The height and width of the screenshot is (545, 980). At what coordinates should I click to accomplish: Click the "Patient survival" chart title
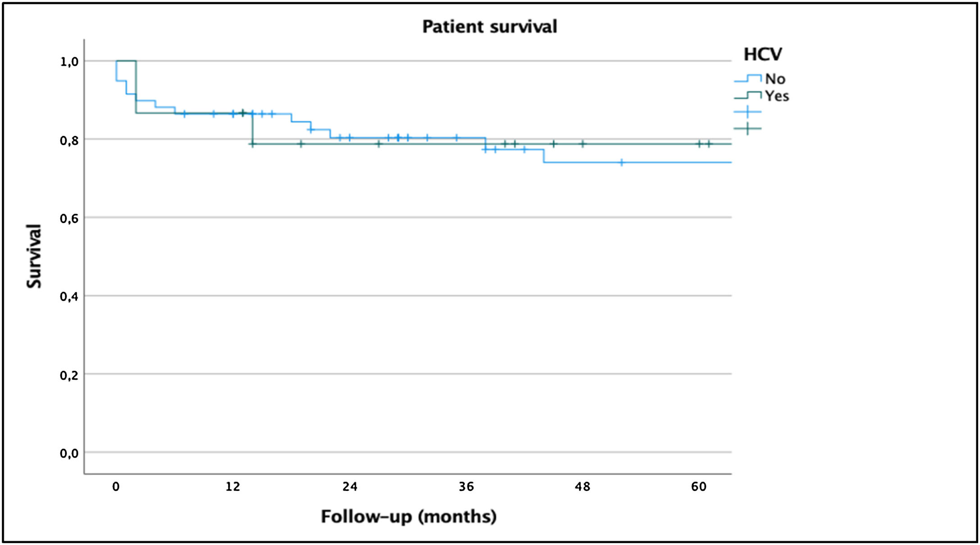point(489,27)
